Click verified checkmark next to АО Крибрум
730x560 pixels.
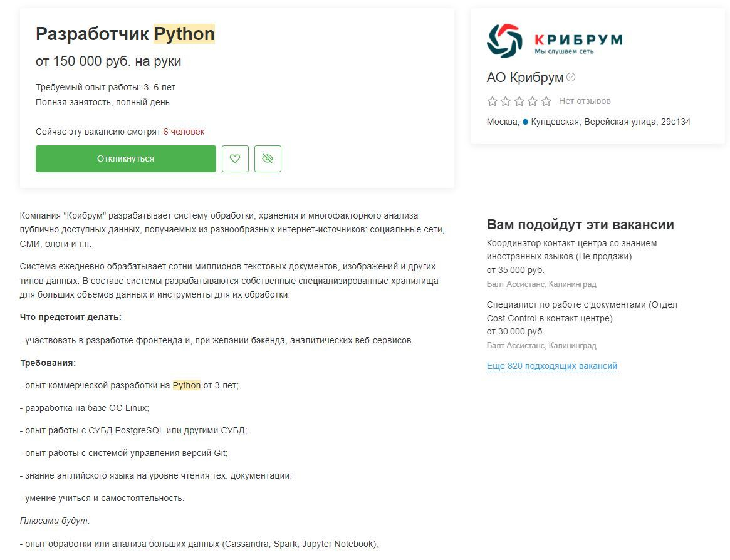tap(571, 77)
